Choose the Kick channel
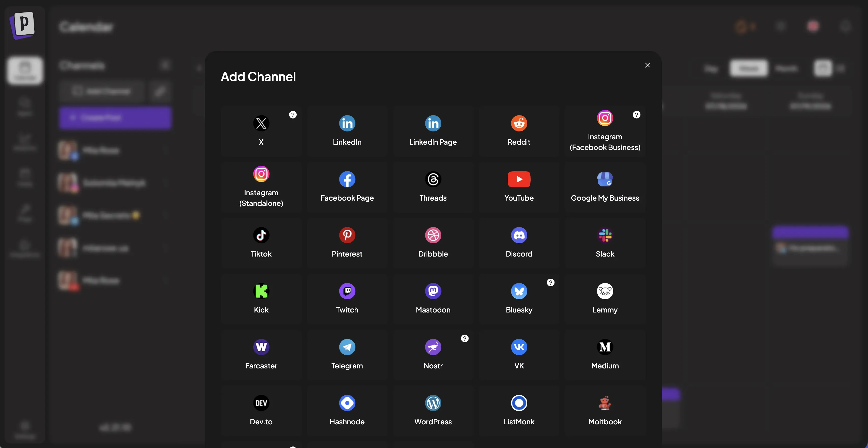The image size is (868, 448). (261, 299)
